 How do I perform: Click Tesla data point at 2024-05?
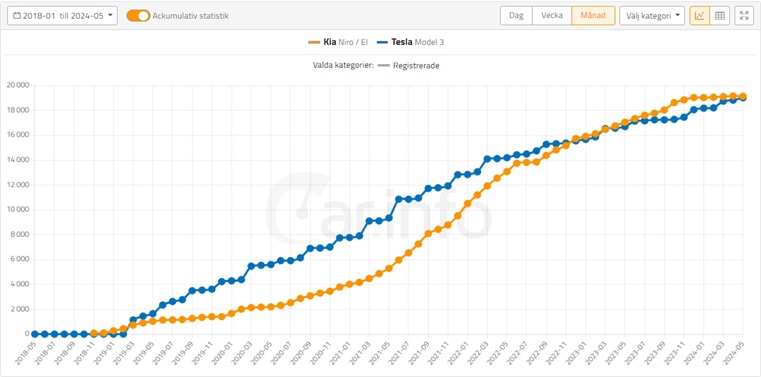click(x=743, y=98)
